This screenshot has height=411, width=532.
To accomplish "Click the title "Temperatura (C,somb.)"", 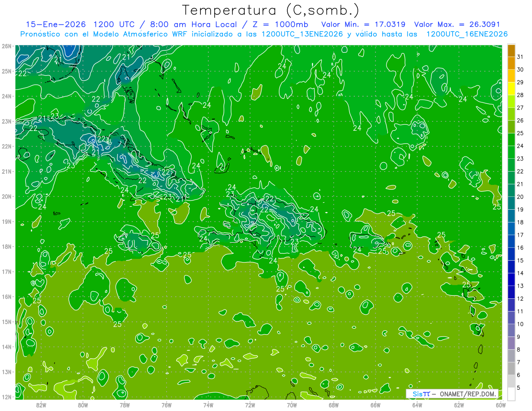I will [270, 10].
